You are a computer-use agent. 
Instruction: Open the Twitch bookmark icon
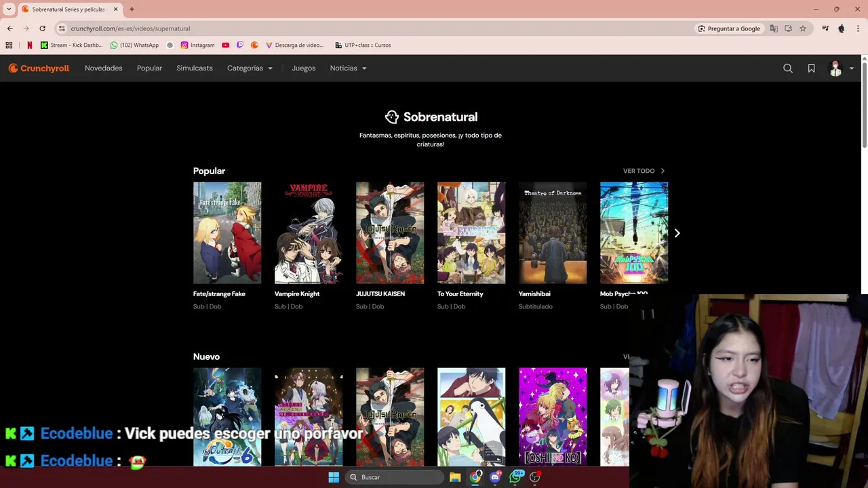point(240,45)
